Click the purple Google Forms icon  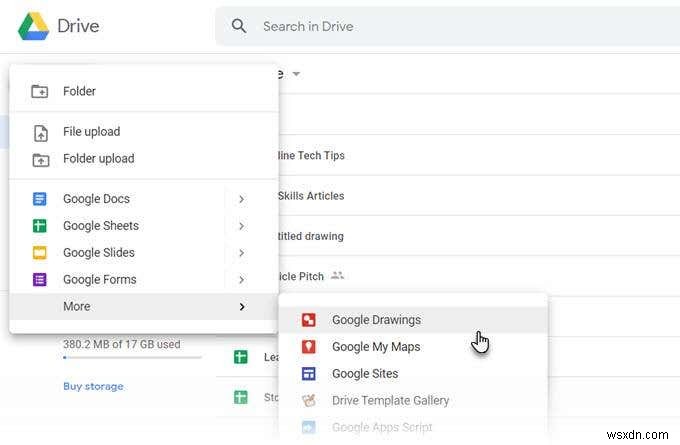click(x=40, y=280)
